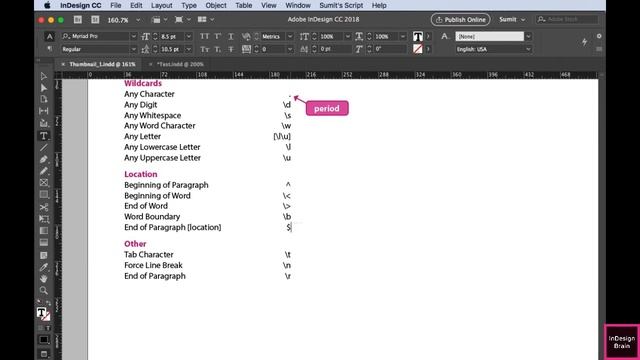Open the Sumit workspace switcher
This screenshot has width=640, height=360.
tap(511, 20)
